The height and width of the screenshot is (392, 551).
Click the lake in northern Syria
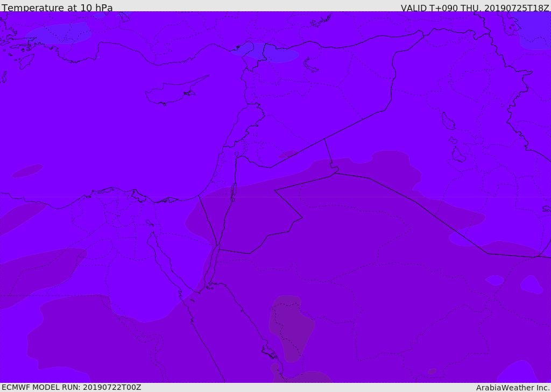[311, 65]
